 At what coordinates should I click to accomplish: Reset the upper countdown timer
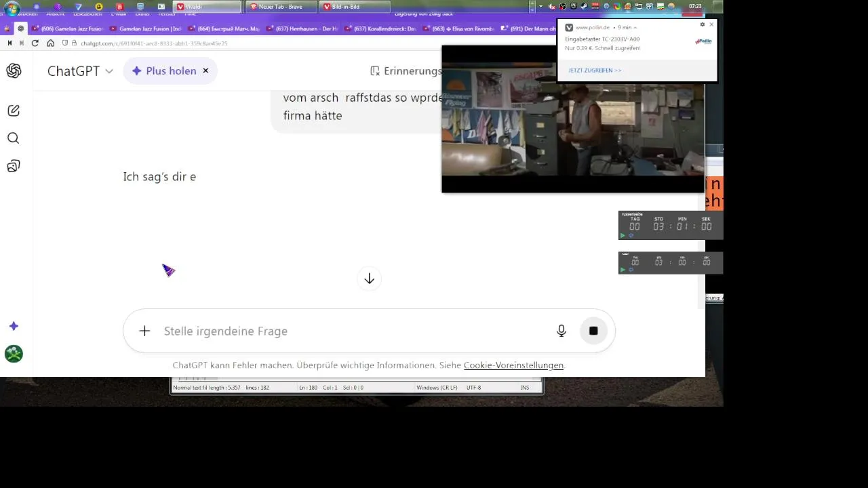pos(631,235)
